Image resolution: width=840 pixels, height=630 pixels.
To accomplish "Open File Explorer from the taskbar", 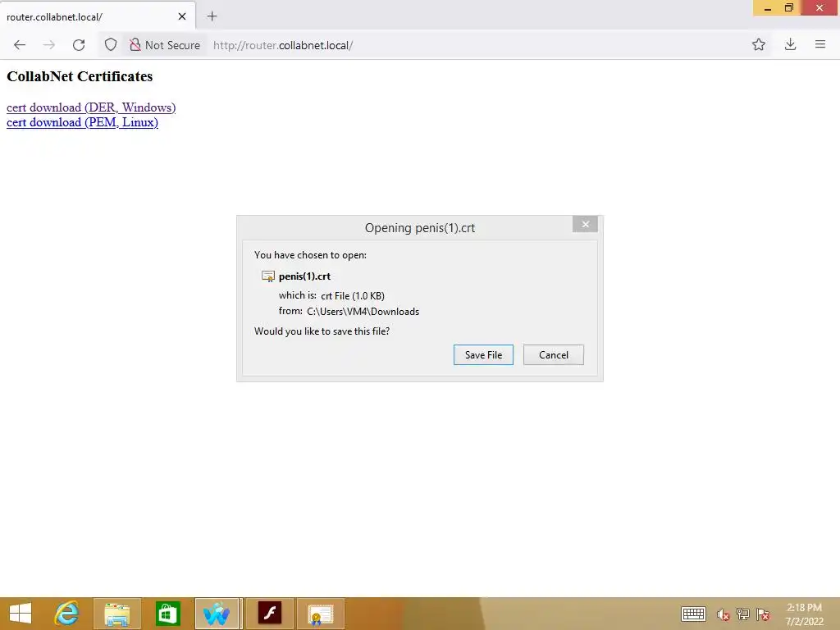I will [117, 614].
